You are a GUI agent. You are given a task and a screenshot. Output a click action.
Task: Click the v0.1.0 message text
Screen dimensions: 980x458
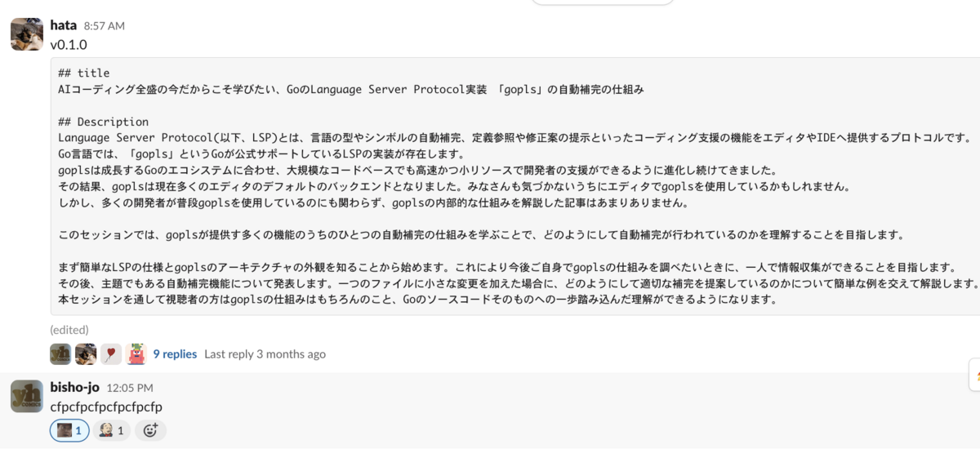[69, 44]
